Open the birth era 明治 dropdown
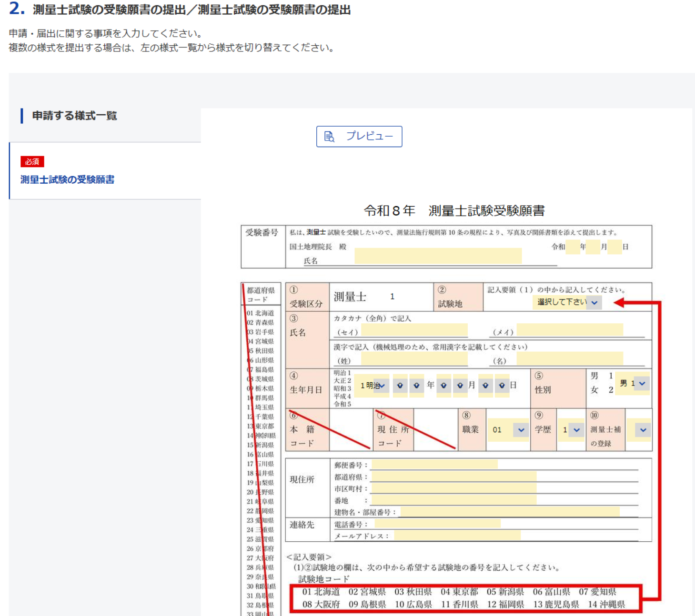 [x=373, y=385]
